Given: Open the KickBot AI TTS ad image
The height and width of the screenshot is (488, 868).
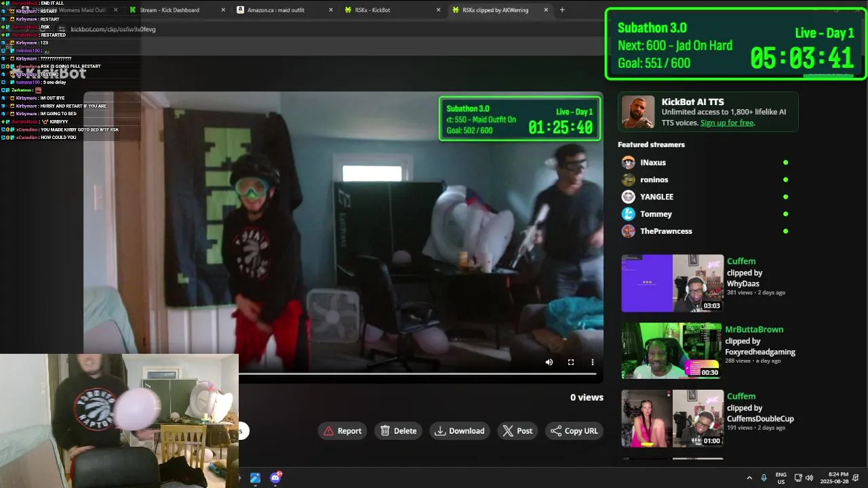Looking at the screenshot, I should 638,112.
